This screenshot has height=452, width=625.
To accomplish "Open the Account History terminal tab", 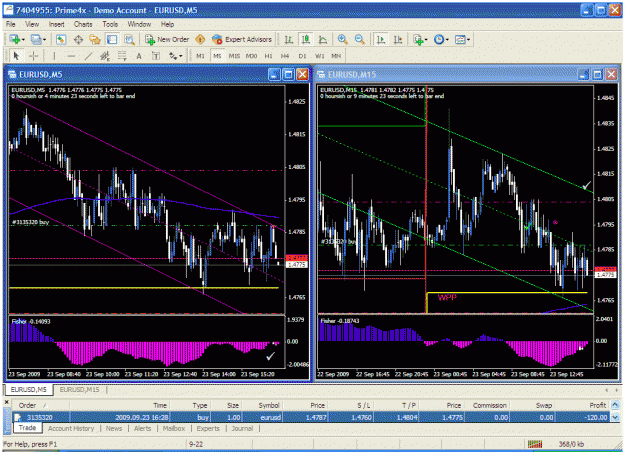I will click(x=71, y=428).
